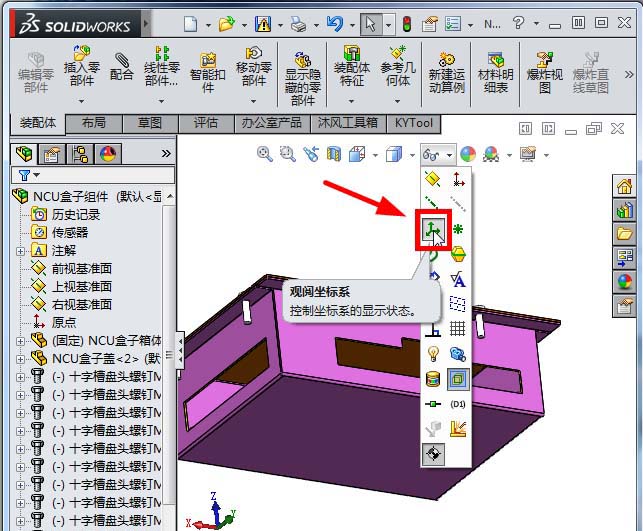Click the Save icon with warning sign

pos(263,24)
